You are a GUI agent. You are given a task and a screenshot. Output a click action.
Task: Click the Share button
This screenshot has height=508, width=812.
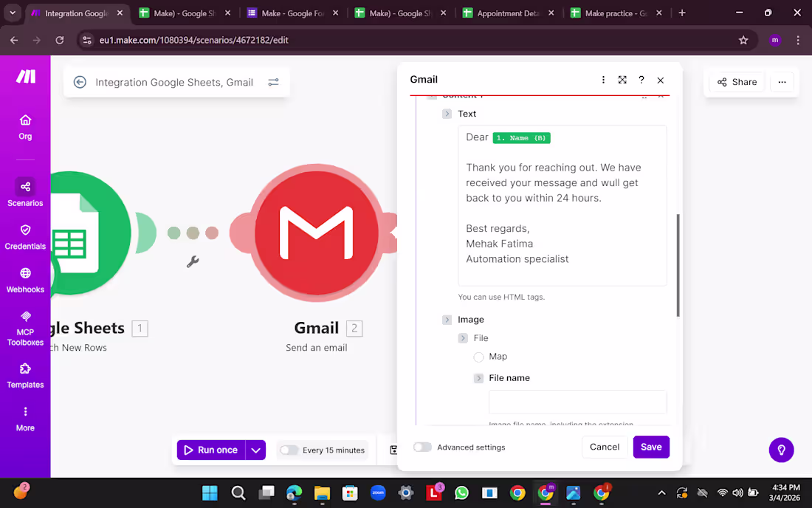pyautogui.click(x=737, y=82)
